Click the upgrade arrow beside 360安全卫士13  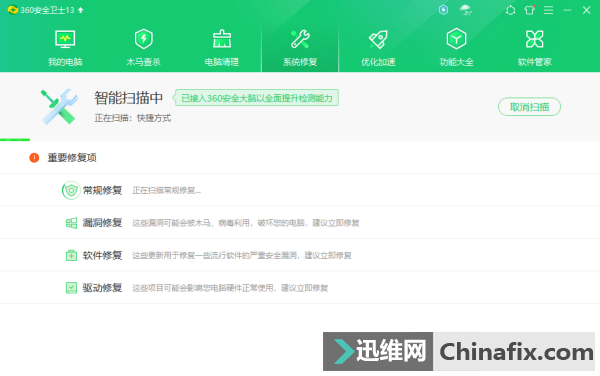pos(81,10)
